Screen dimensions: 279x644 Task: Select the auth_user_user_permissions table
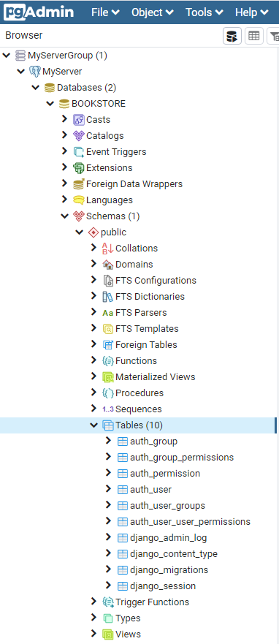(190, 522)
